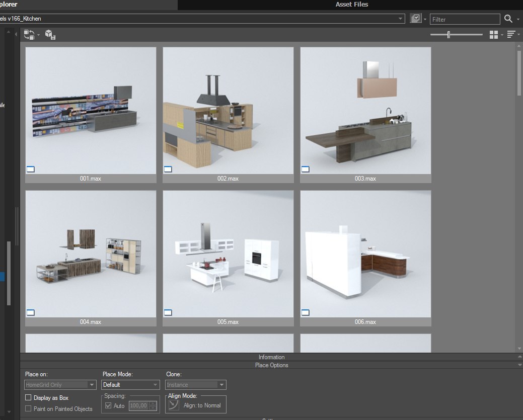Select the 004.max kitchen thumbnail
The image size is (523, 420).
91,254
